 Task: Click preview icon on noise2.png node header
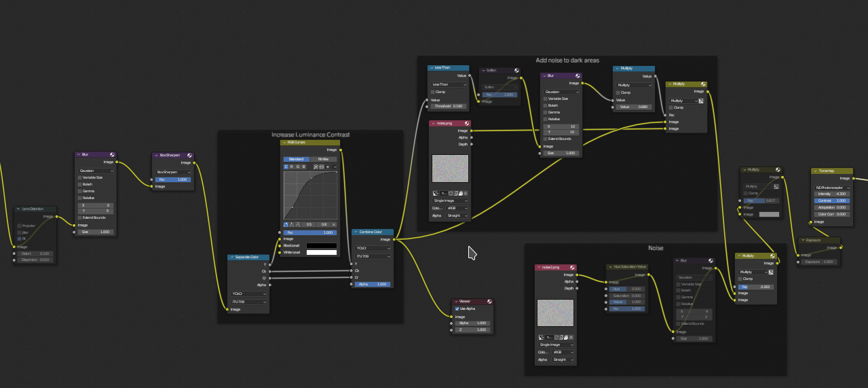coord(572,267)
